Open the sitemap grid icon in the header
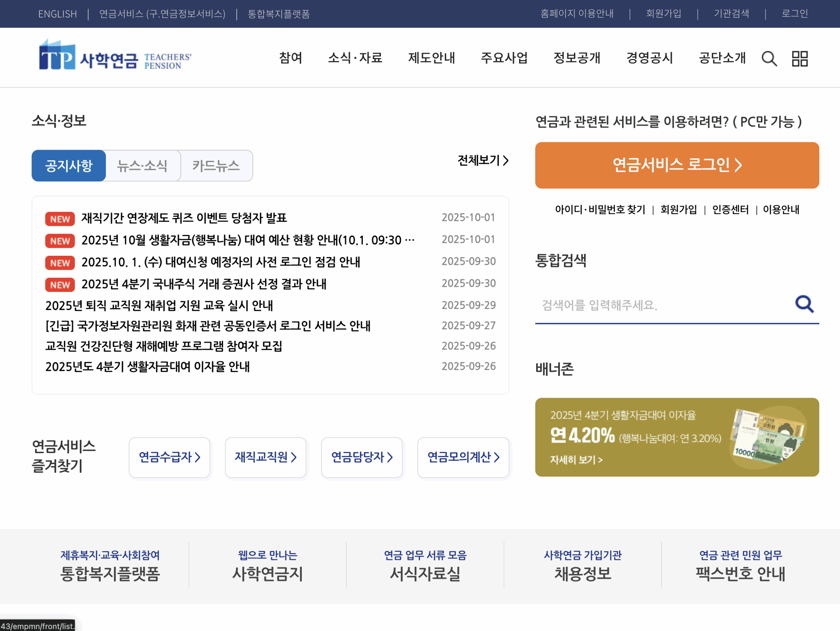The height and width of the screenshot is (631, 840). point(799,58)
